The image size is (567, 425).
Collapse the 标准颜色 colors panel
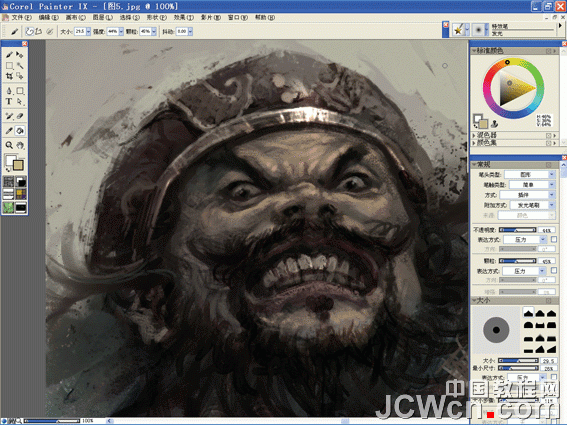(x=474, y=51)
